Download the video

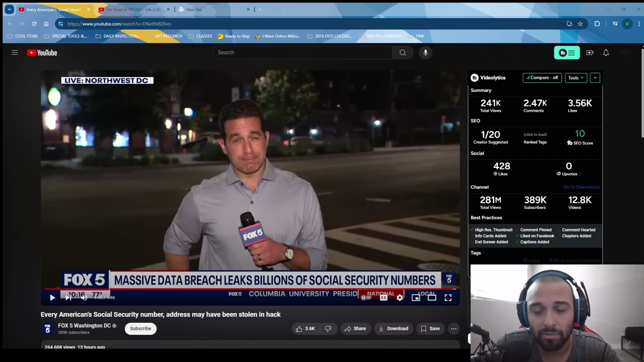click(393, 329)
